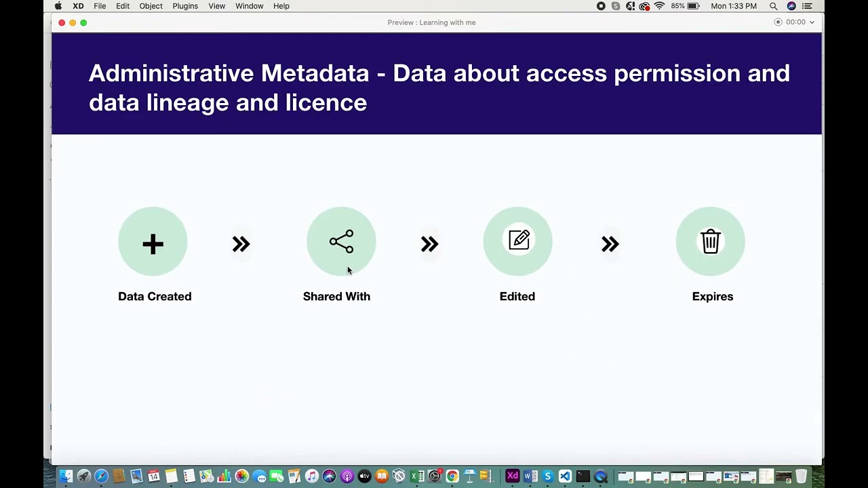Click the battery status indicator

pyautogui.click(x=685, y=6)
